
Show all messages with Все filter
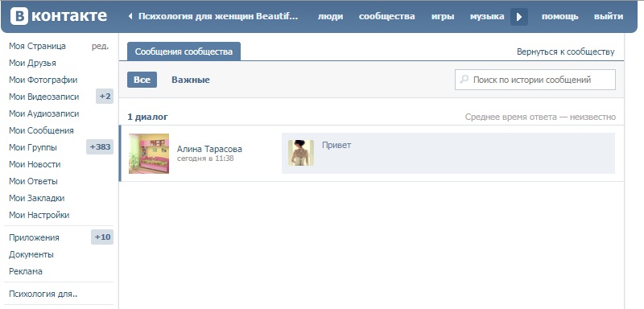(142, 80)
